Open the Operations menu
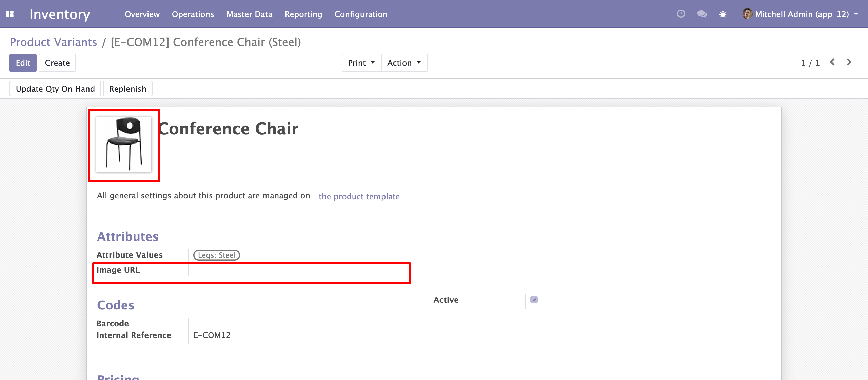This screenshot has width=868, height=380. click(193, 14)
